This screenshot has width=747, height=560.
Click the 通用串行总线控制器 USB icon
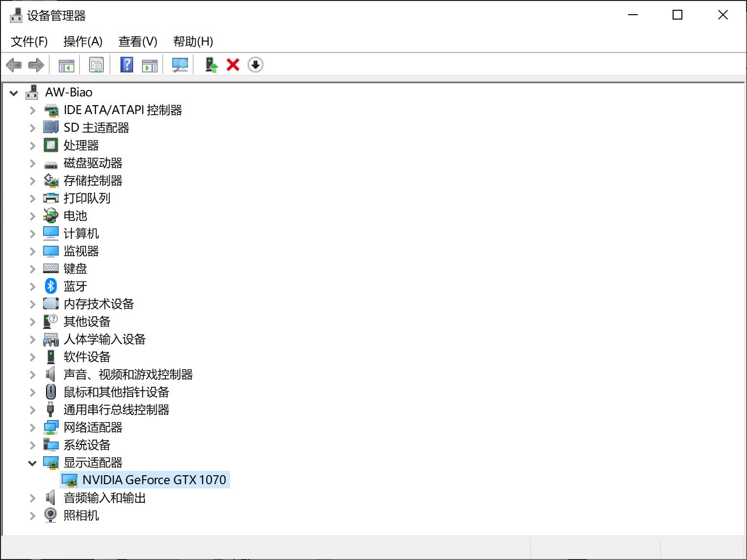50,409
